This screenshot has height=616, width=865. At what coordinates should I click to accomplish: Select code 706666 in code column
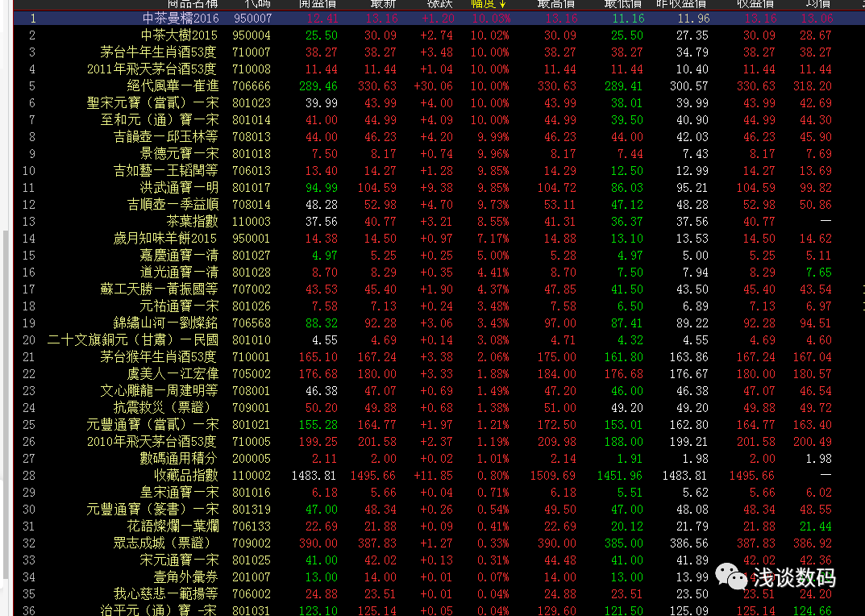pyautogui.click(x=252, y=86)
